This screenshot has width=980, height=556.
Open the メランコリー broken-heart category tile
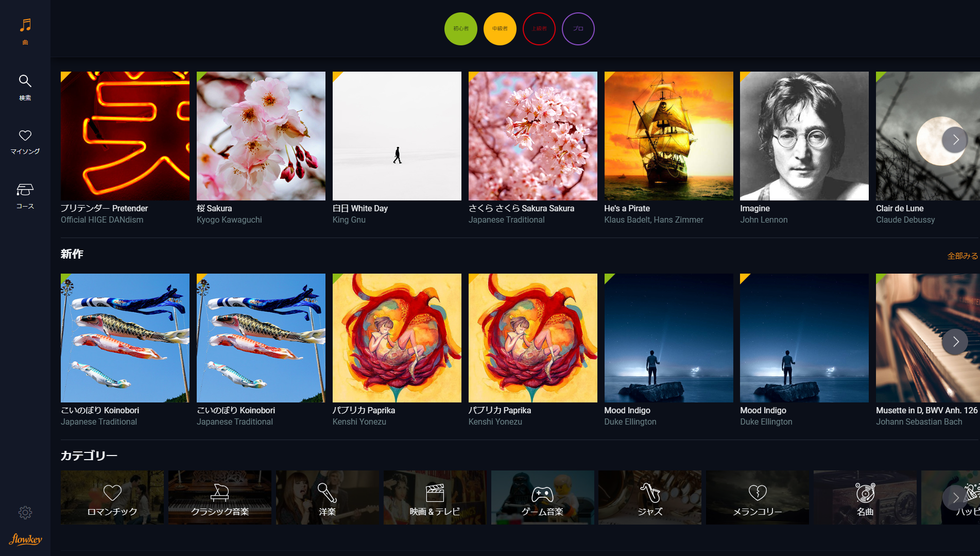[758, 497]
